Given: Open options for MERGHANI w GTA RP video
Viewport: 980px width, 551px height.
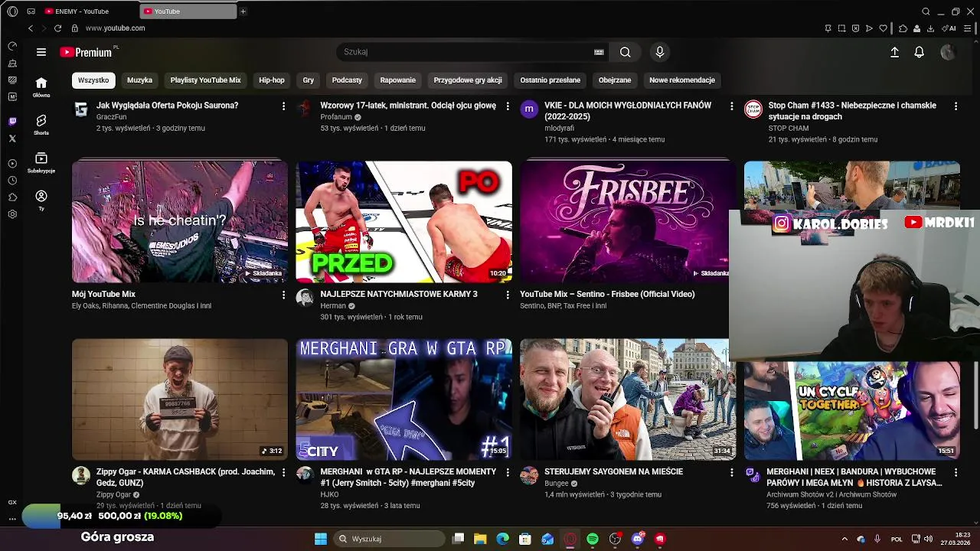Looking at the screenshot, I should click(x=508, y=473).
